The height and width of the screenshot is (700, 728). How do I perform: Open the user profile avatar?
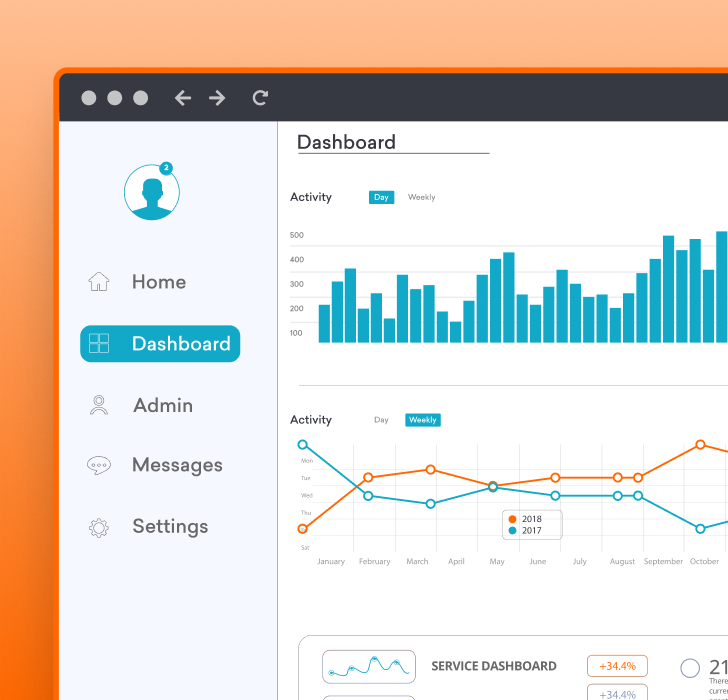[x=152, y=193]
